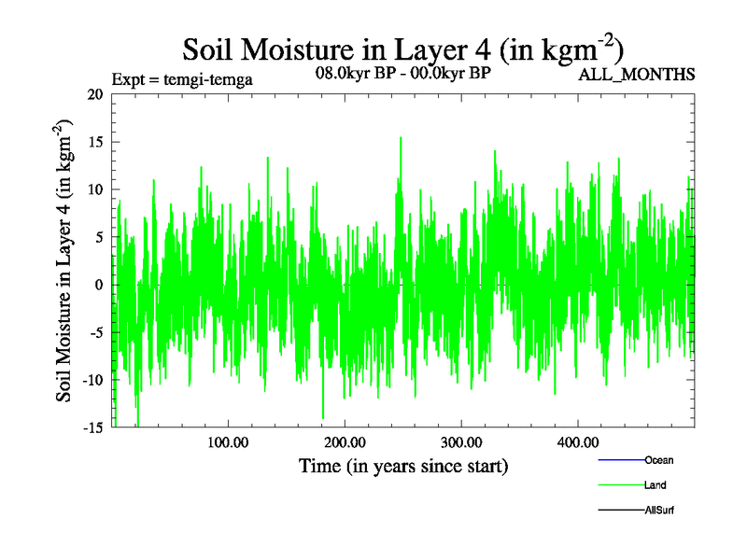Screen dimensions: 747x560
Task: Click the plot title text
Action: (x=402, y=49)
